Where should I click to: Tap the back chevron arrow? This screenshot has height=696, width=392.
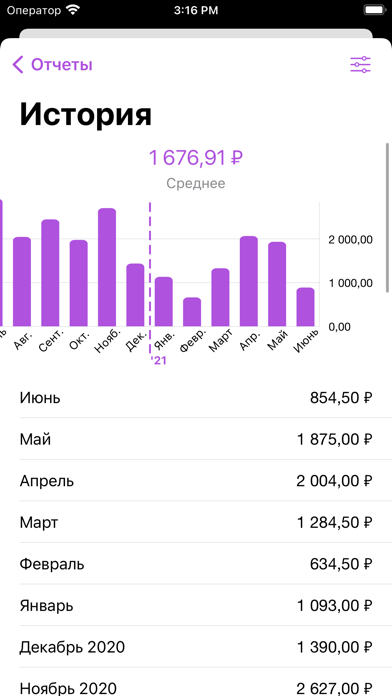coord(18,65)
